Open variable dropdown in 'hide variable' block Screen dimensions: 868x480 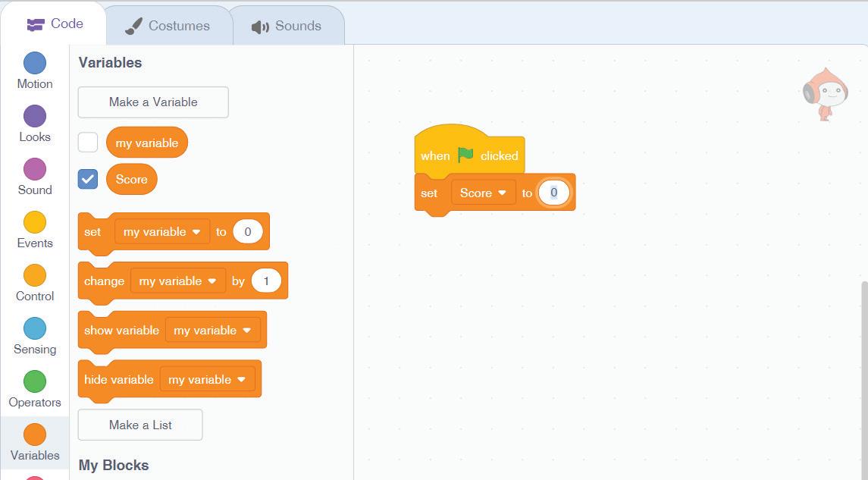[208, 379]
